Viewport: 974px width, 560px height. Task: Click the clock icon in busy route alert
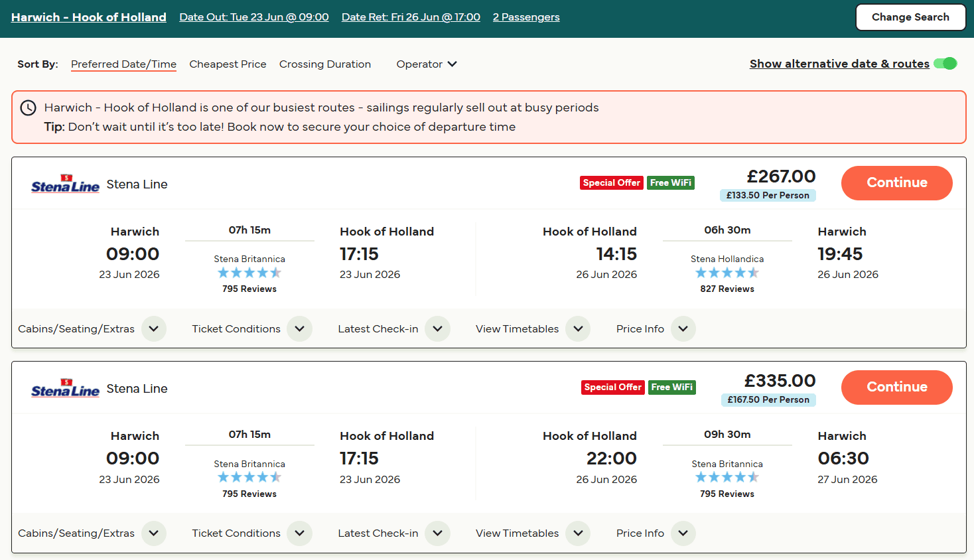[28, 107]
